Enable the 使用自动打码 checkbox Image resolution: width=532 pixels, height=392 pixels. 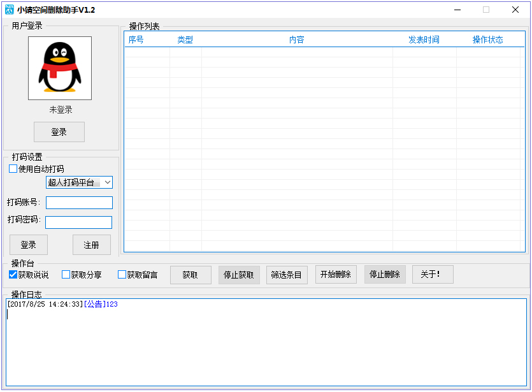point(13,169)
